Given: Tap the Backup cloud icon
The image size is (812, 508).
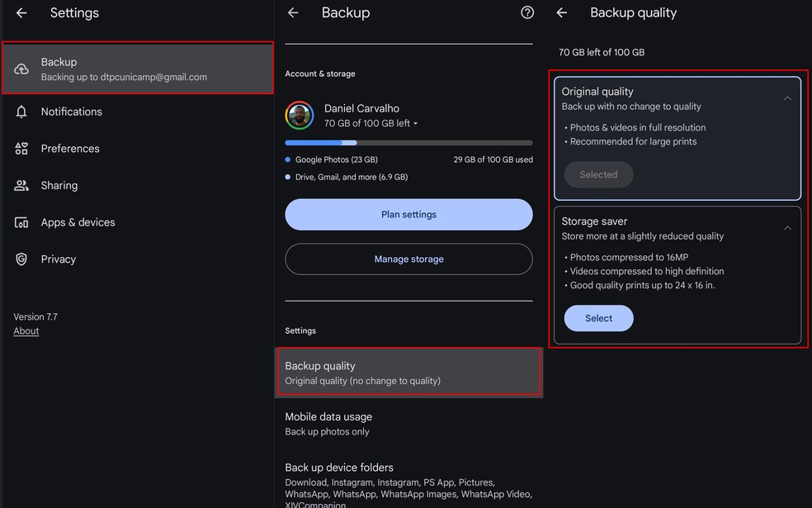Looking at the screenshot, I should [21, 69].
